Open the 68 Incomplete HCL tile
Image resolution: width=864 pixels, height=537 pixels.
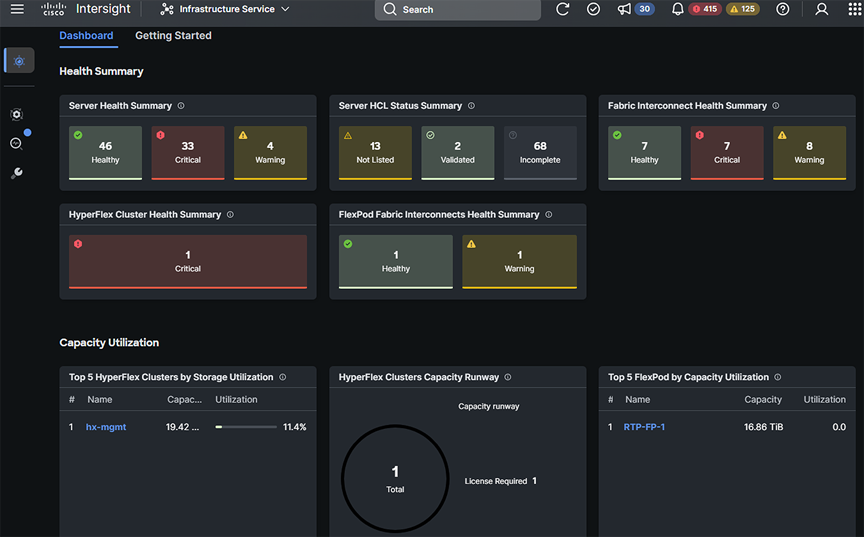pyautogui.click(x=540, y=153)
